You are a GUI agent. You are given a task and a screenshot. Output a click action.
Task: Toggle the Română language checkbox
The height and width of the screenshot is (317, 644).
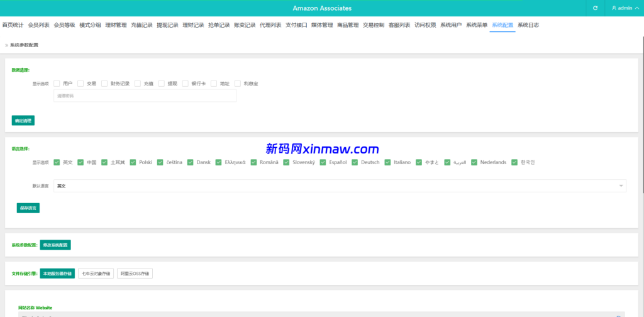[254, 162]
